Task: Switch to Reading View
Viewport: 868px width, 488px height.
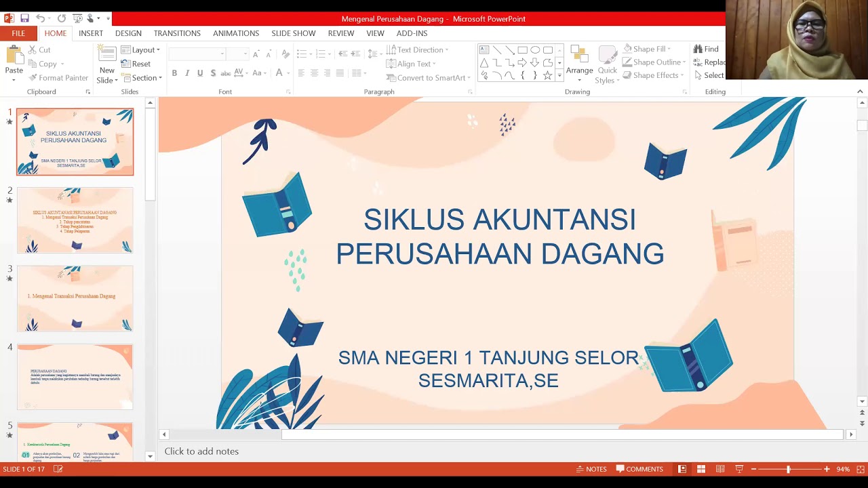Action: point(720,469)
